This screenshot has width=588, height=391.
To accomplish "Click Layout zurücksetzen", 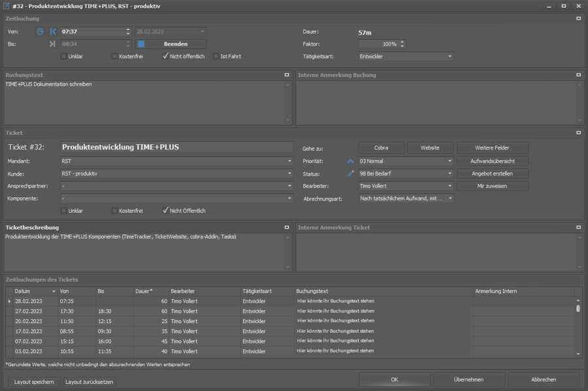I will pyautogui.click(x=90, y=382).
